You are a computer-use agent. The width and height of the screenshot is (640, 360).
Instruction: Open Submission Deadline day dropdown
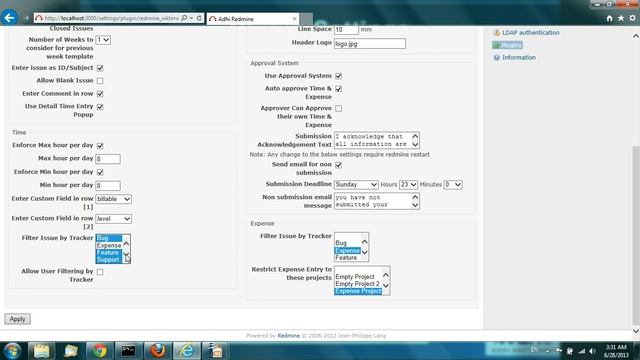[x=356, y=185]
